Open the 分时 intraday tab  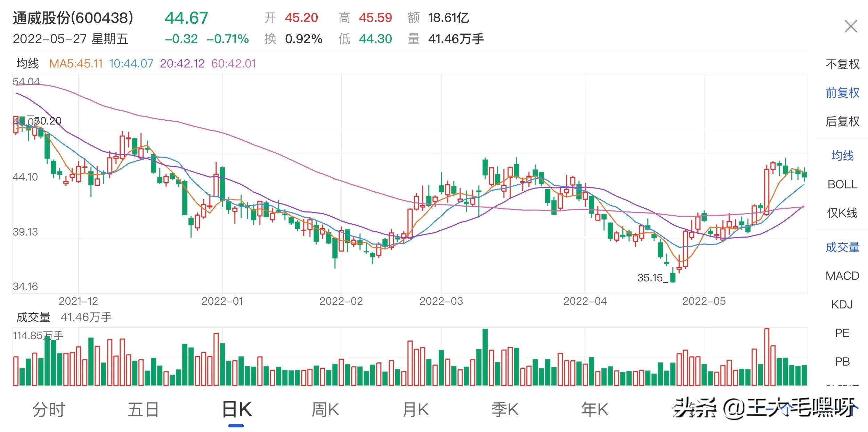pos(49,409)
